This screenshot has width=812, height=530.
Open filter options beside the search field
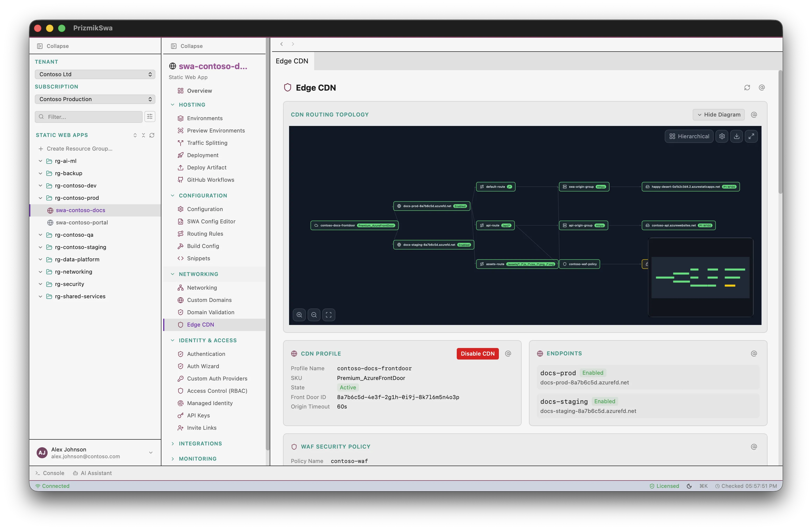tap(150, 117)
